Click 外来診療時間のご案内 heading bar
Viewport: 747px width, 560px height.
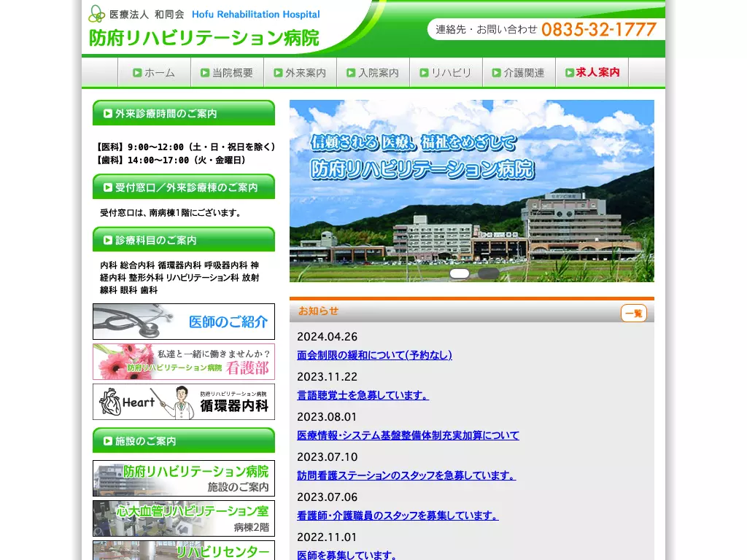click(x=184, y=113)
